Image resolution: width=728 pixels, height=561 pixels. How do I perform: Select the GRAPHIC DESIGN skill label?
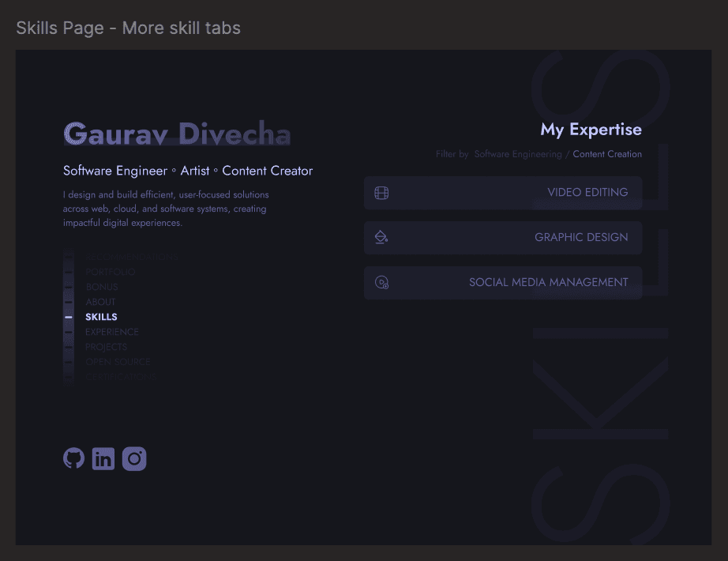(x=581, y=237)
